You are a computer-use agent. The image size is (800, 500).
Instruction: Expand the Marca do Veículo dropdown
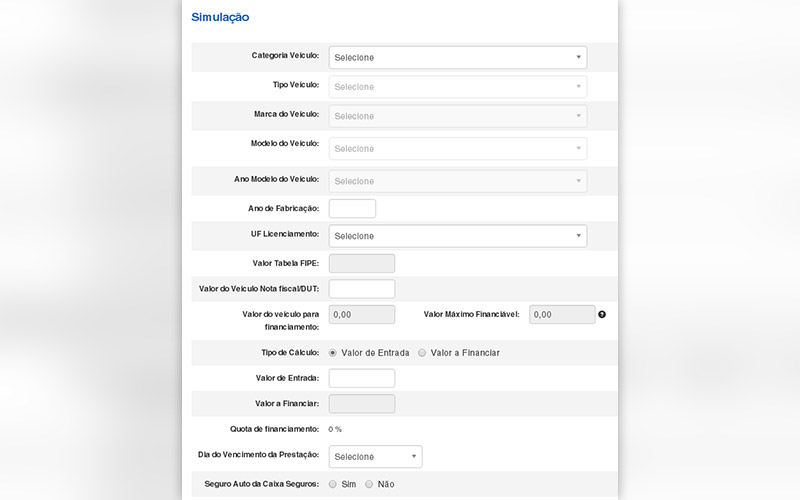(457, 116)
